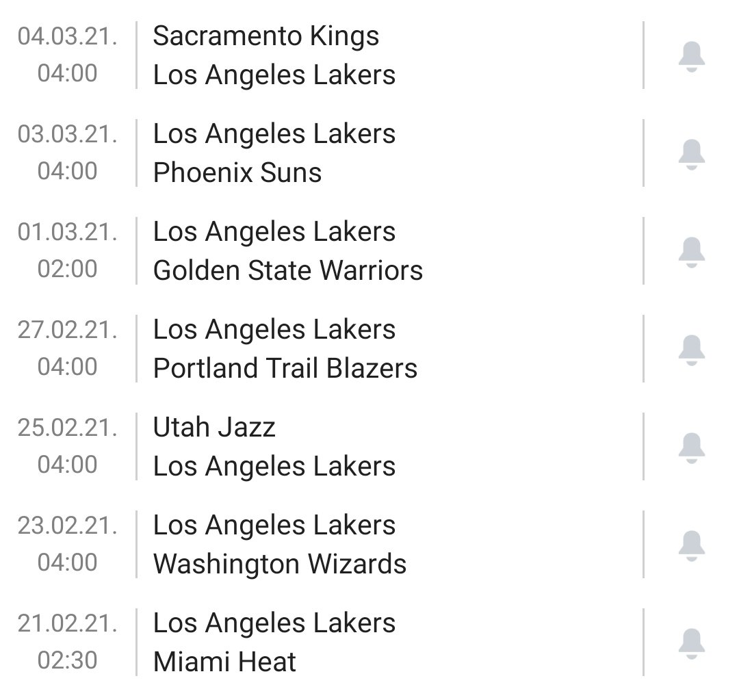739x700 pixels.
Task: Open Miami Heat team name
Action: tap(224, 662)
